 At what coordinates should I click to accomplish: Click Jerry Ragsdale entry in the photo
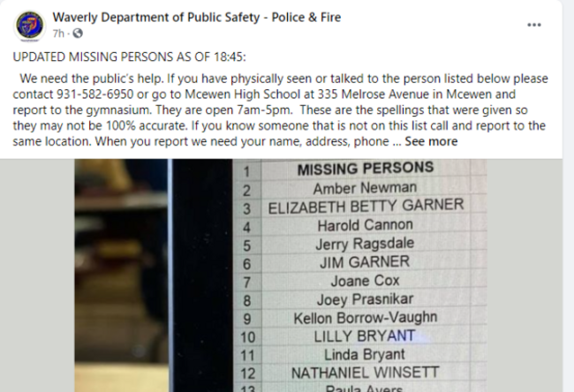tap(365, 244)
